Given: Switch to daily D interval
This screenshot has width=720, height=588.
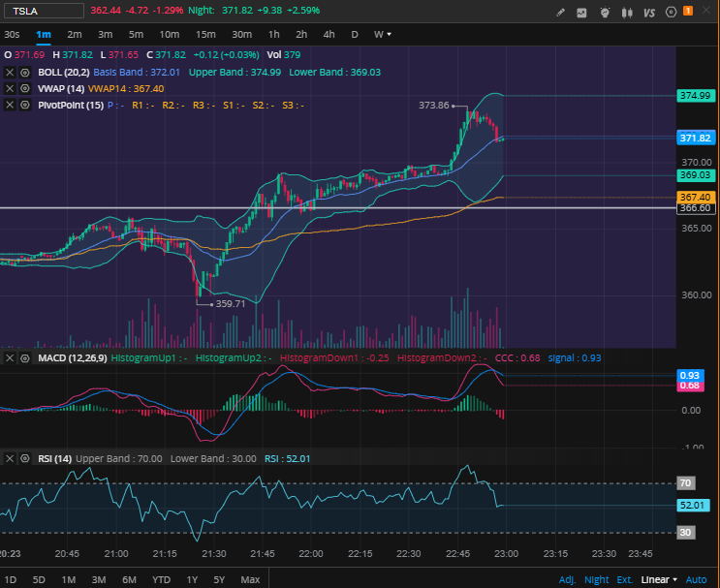Looking at the screenshot, I should [355, 35].
